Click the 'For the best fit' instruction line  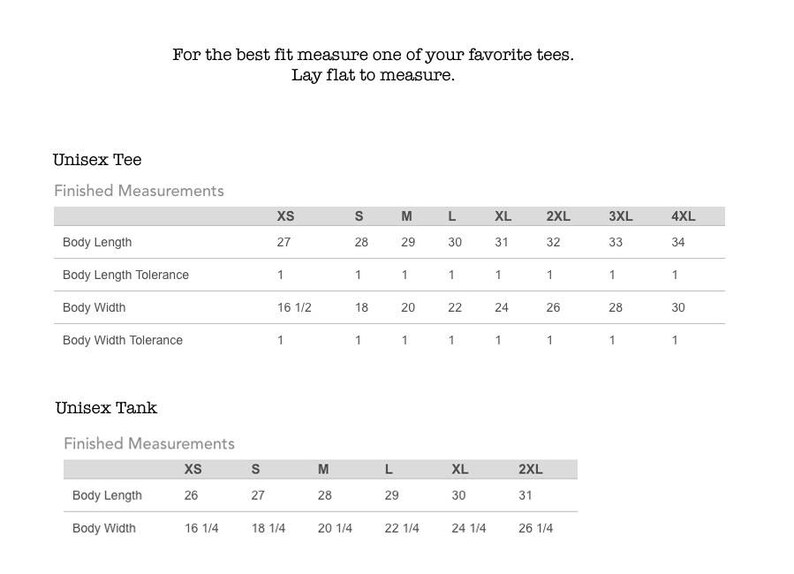[373, 55]
